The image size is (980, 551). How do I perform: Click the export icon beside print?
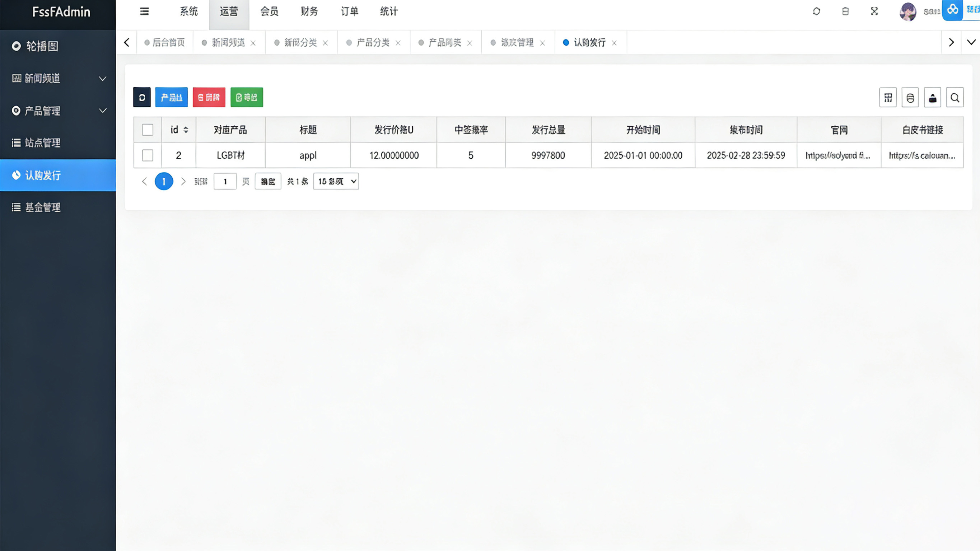click(932, 98)
